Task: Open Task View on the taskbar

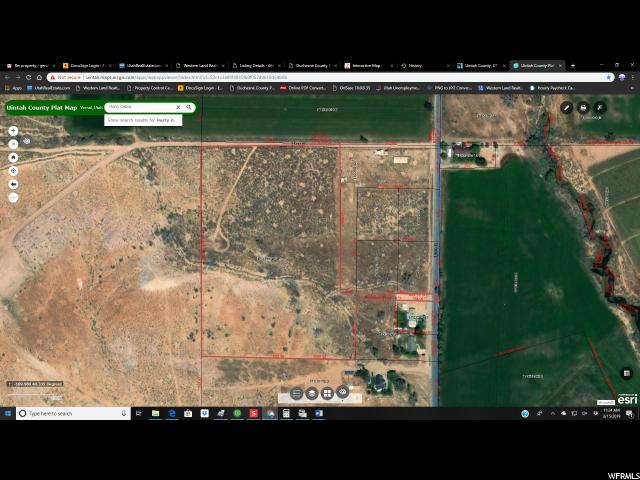Action: point(139,413)
